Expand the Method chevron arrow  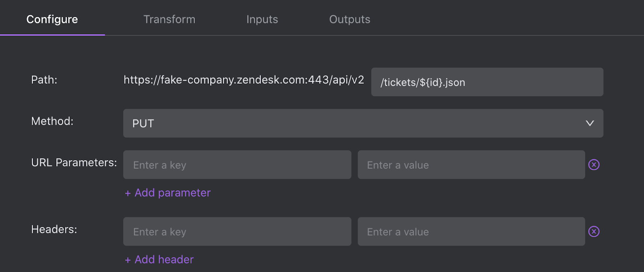pos(590,123)
